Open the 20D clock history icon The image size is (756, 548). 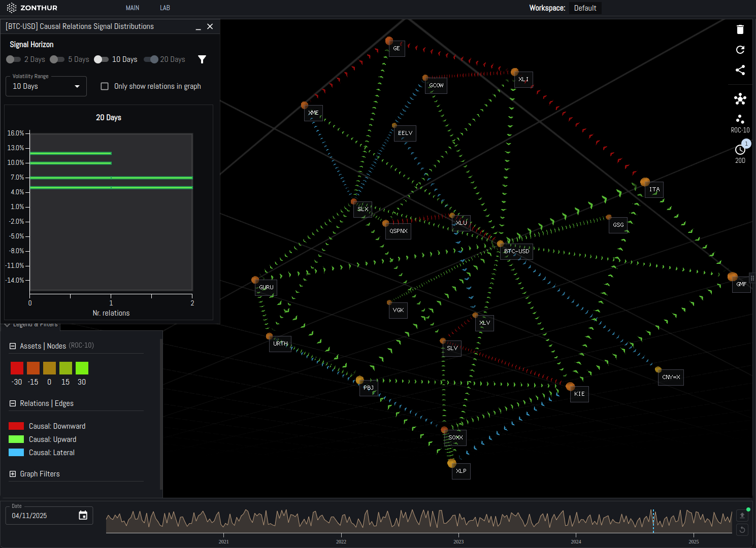pyautogui.click(x=740, y=150)
